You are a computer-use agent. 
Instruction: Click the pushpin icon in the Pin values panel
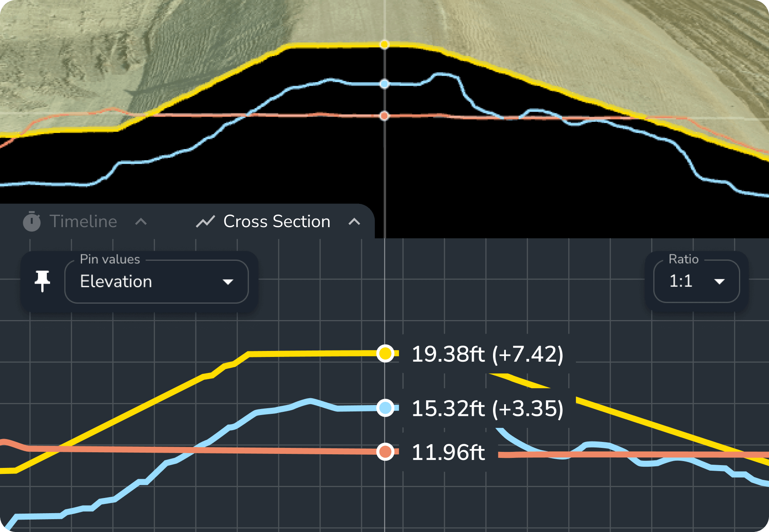[42, 280]
